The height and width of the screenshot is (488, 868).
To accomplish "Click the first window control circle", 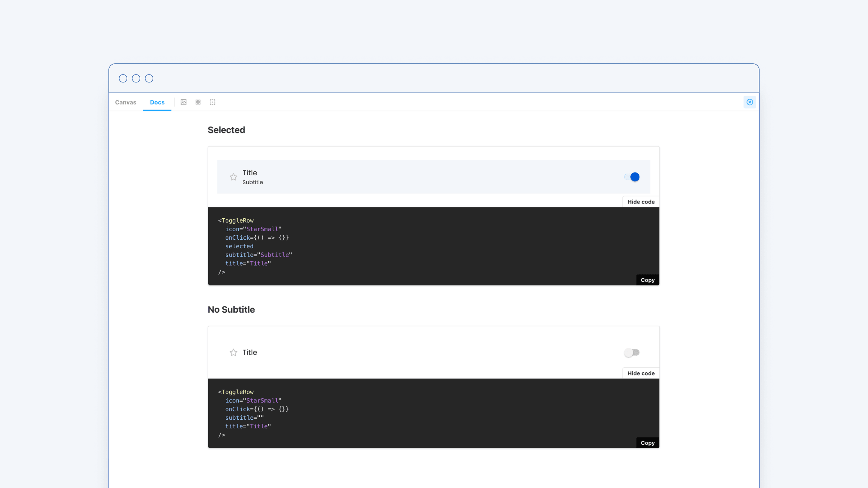I will [x=123, y=78].
